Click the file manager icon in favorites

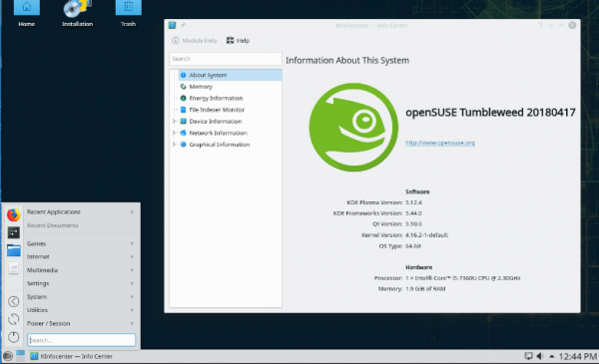tap(13, 250)
